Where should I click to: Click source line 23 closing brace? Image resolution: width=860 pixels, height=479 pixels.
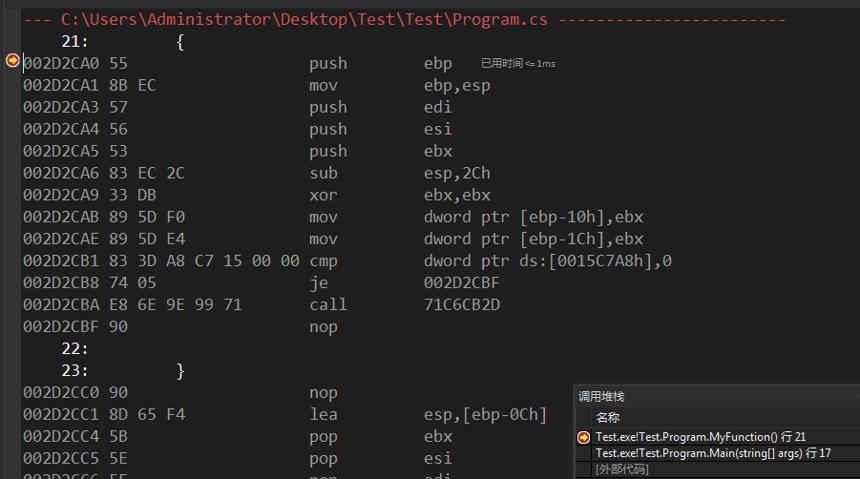(180, 371)
